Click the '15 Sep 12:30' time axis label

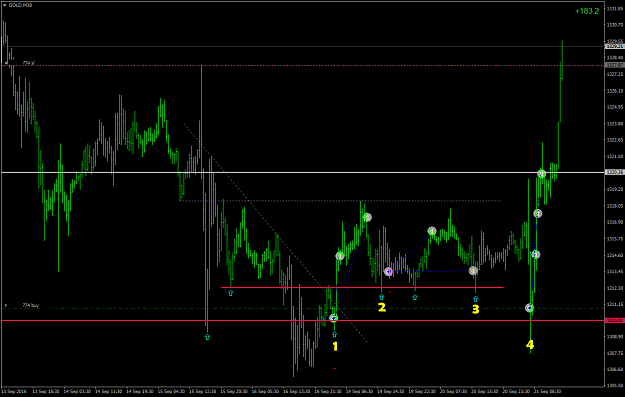(x=202, y=391)
